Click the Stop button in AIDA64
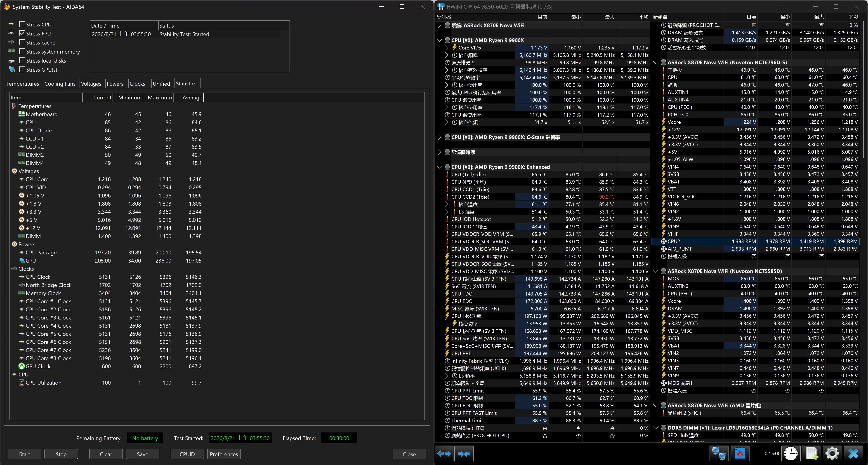 click(x=61, y=454)
